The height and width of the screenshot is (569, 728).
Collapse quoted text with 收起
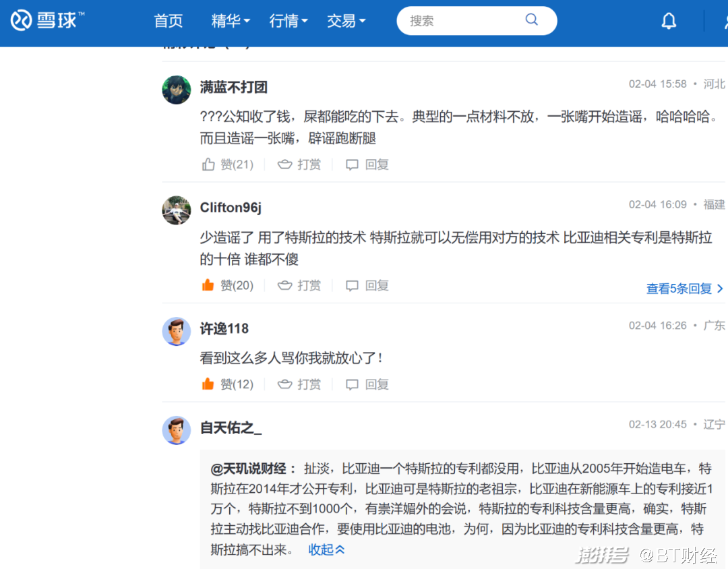326,549
